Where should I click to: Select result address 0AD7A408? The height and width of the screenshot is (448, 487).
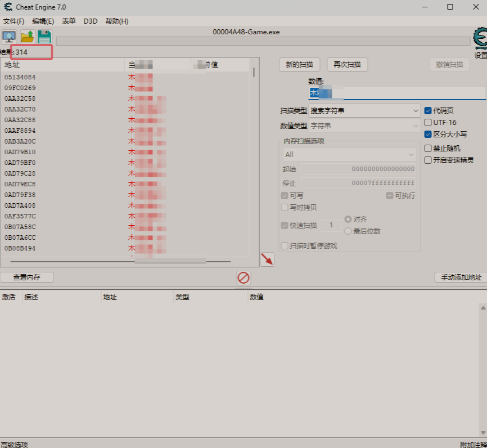tap(20, 205)
